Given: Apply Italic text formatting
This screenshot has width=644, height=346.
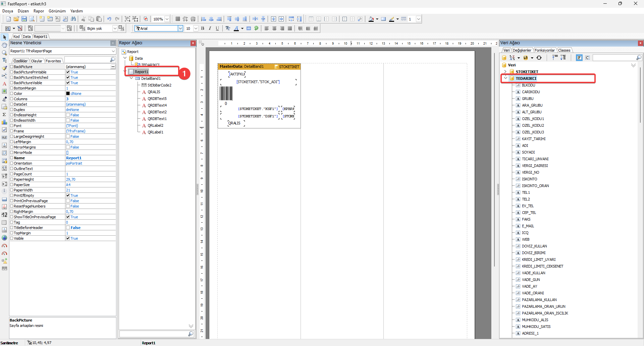Looking at the screenshot, I should tap(210, 28).
